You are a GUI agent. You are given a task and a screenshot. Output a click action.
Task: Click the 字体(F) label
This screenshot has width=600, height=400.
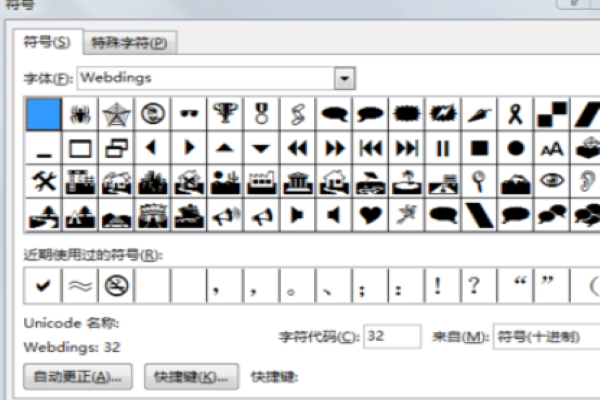pyautogui.click(x=48, y=79)
